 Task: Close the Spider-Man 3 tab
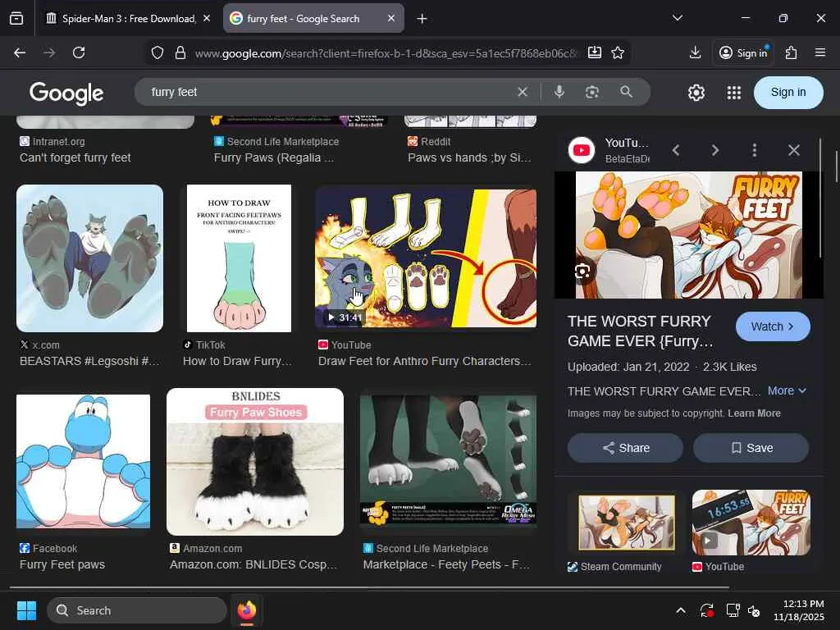coord(207,18)
